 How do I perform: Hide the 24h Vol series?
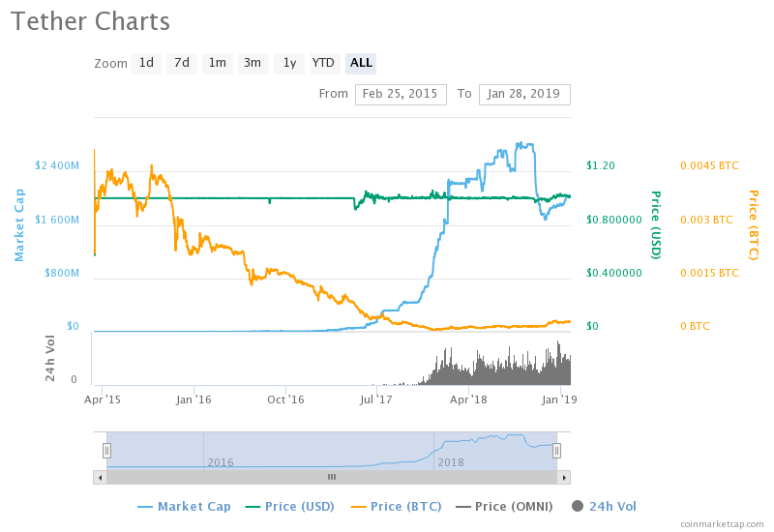[611, 506]
